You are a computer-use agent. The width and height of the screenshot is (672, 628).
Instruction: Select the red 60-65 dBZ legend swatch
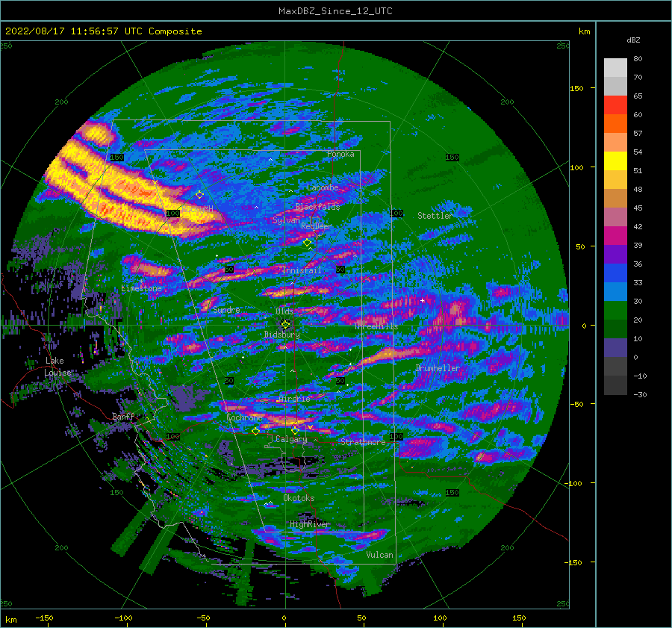tap(615, 105)
